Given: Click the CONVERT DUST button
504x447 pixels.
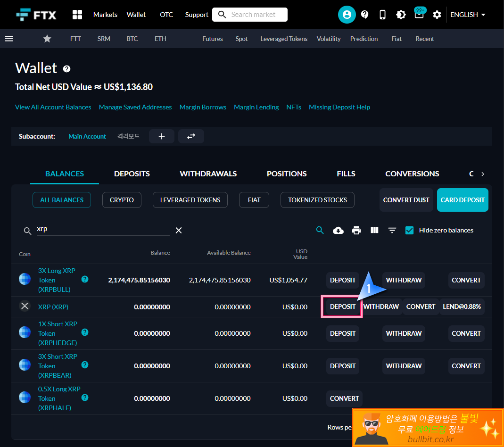Looking at the screenshot, I should click(x=406, y=200).
